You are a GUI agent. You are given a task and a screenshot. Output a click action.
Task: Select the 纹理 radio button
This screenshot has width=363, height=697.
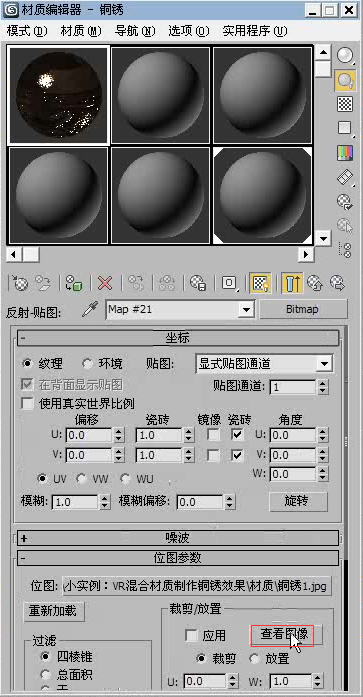28,364
